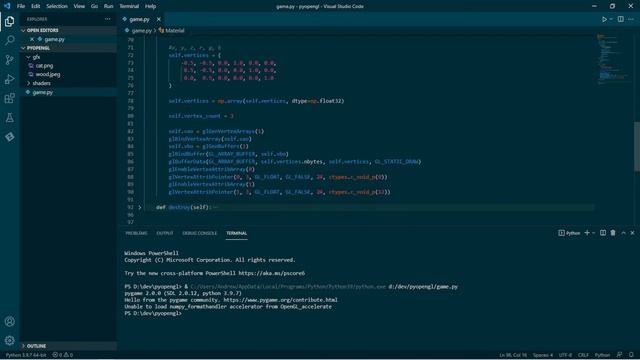Open the Manage settings gear

[9, 340]
